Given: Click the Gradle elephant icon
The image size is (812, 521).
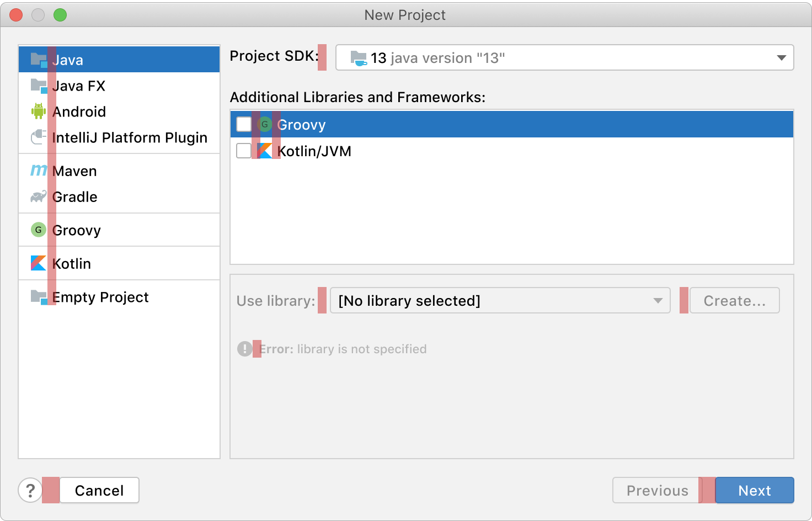Looking at the screenshot, I should pyautogui.click(x=39, y=196).
